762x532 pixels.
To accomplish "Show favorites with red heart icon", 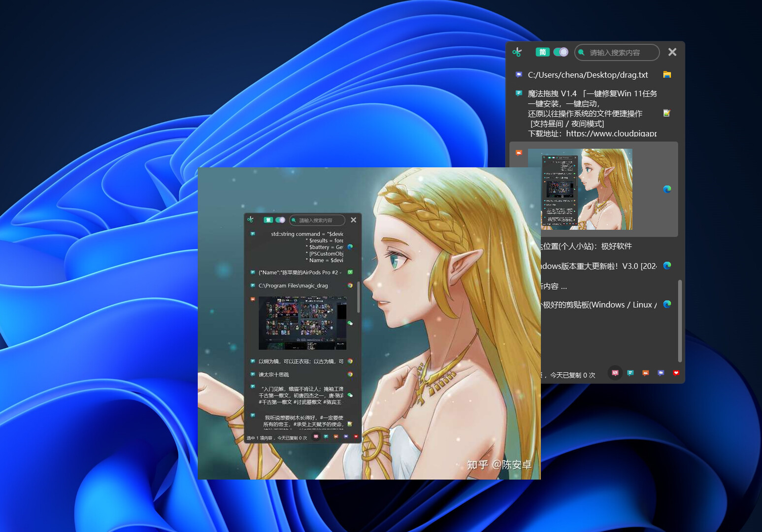I will click(676, 373).
